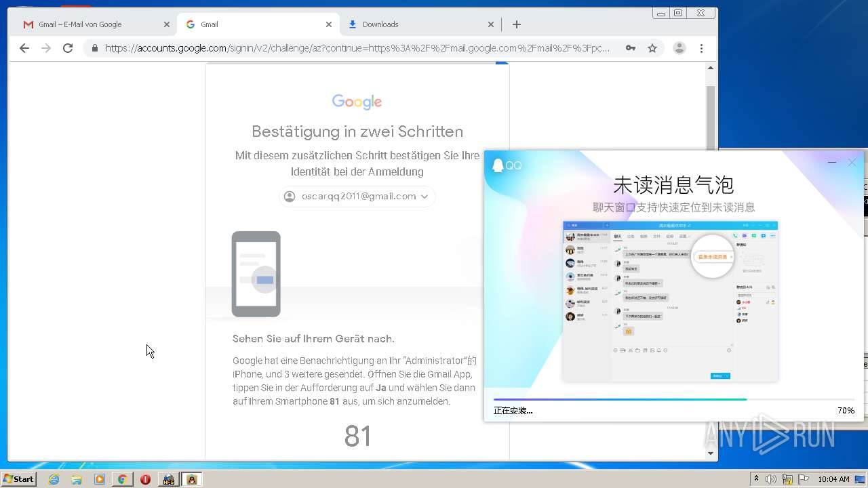868x488 pixels.
Task: Go back to the previous page in Chrome
Action: tap(24, 48)
